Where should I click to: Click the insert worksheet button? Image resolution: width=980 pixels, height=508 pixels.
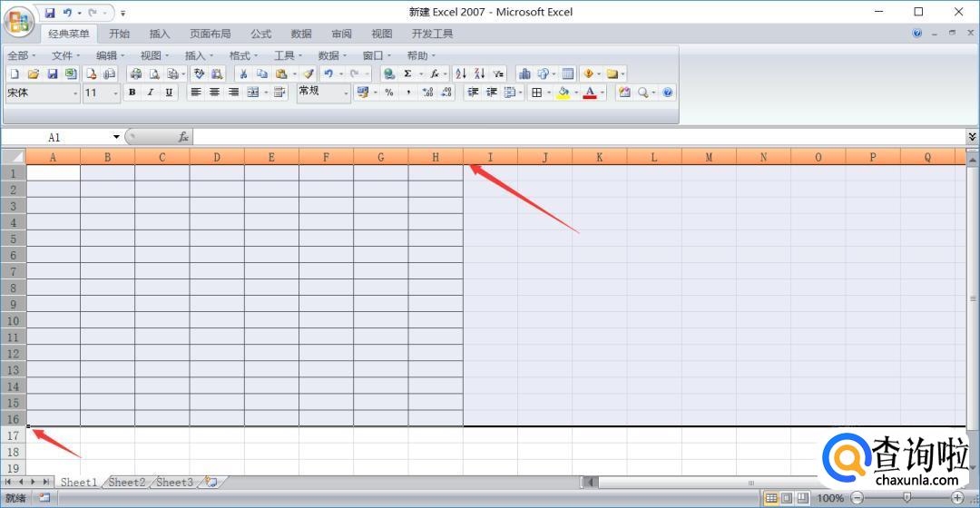[x=211, y=482]
